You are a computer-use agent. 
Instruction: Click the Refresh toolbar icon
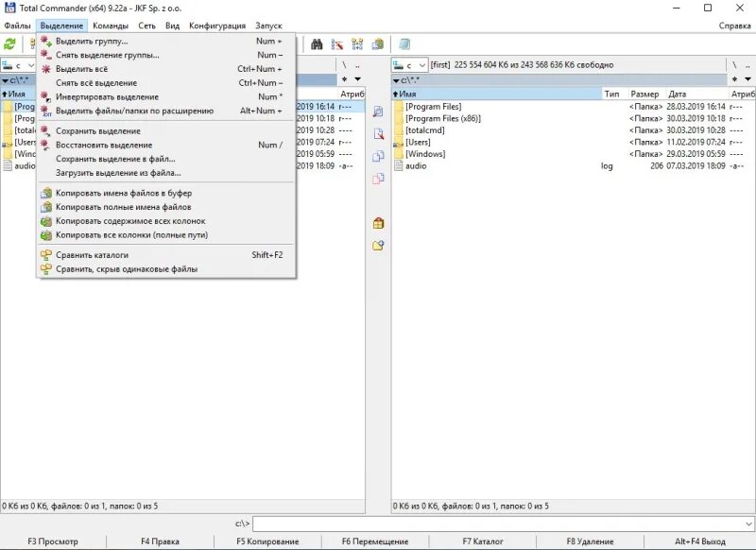(9, 44)
